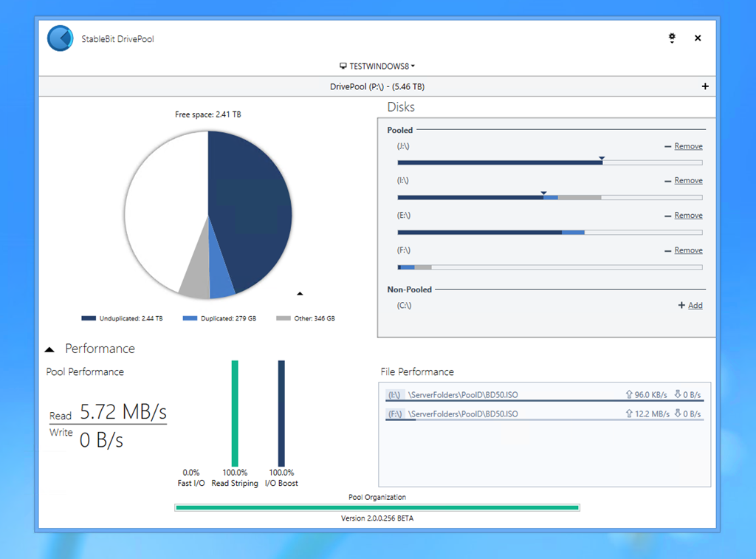Remove the E:\ disk from the pool

tap(688, 215)
